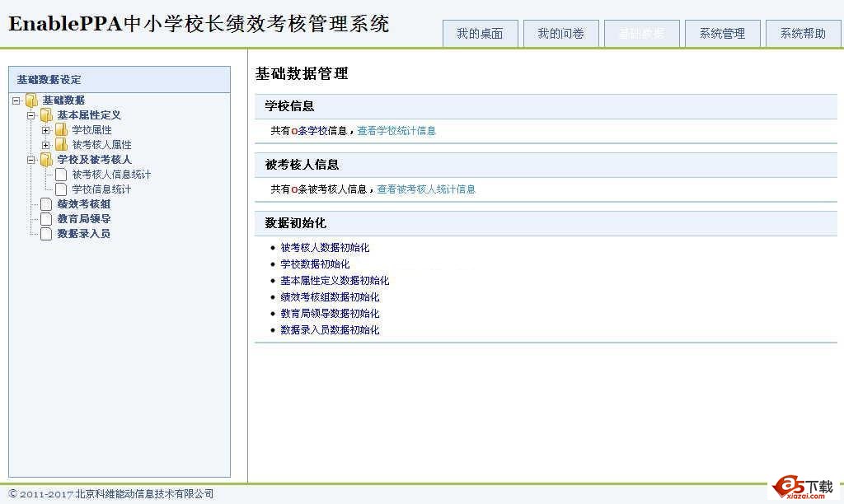Viewport: 844px width, 504px height.
Task: Collapse the 学校及被考核人 node
Action: [30, 159]
